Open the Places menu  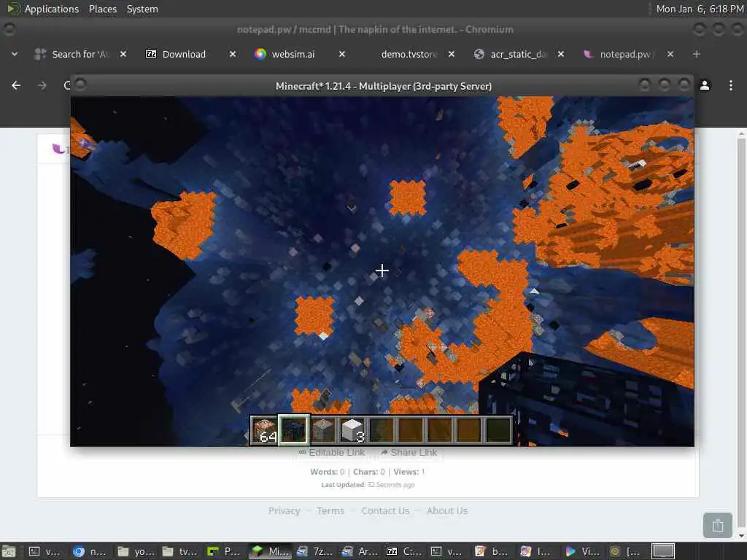click(x=103, y=9)
